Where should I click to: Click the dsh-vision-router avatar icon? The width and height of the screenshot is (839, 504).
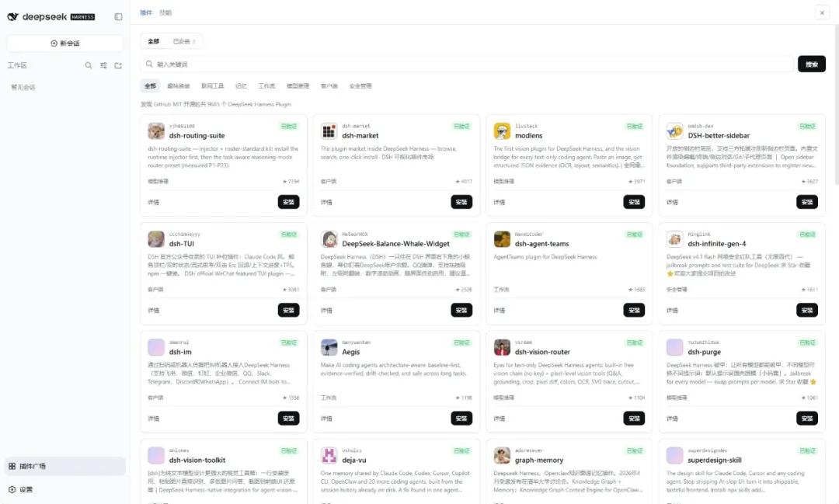click(502, 347)
